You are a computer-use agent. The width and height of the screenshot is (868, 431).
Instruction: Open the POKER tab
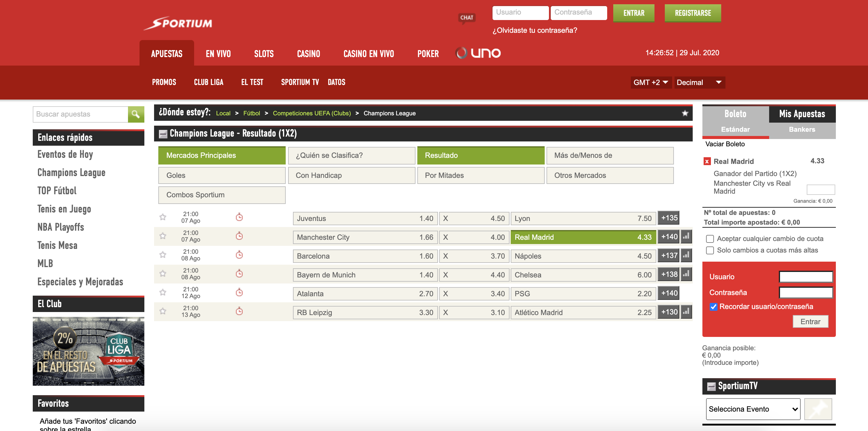coord(428,54)
